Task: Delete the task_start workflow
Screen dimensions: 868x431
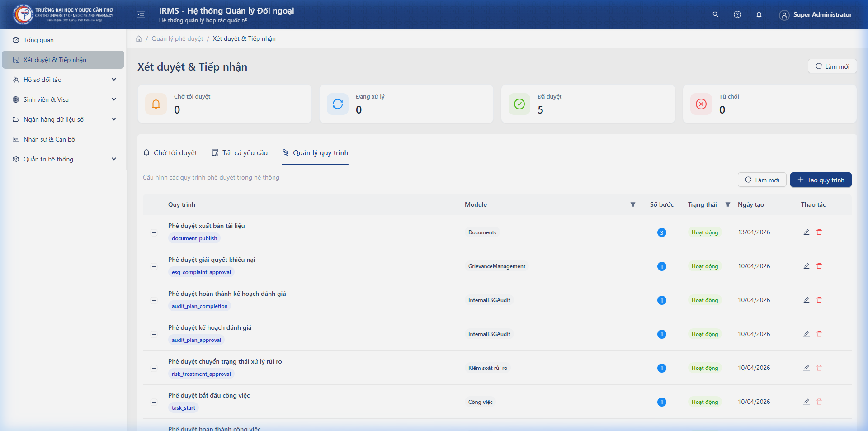Action: 819,402
